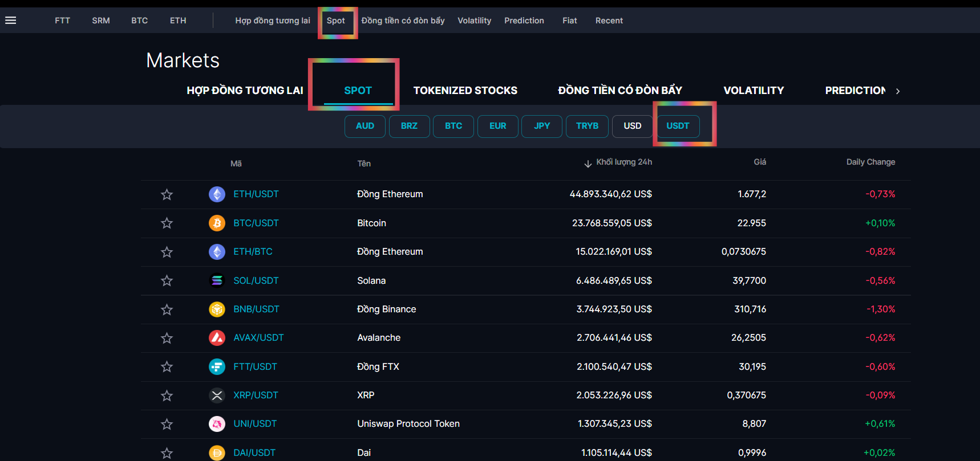Open the SOL/USDT market link

tap(256, 280)
